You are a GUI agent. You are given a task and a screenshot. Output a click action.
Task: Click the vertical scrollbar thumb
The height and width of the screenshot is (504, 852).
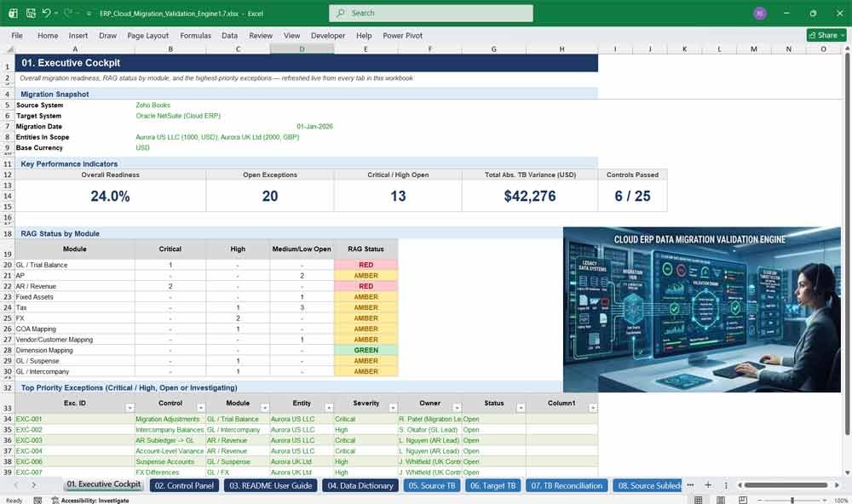[x=847, y=244]
